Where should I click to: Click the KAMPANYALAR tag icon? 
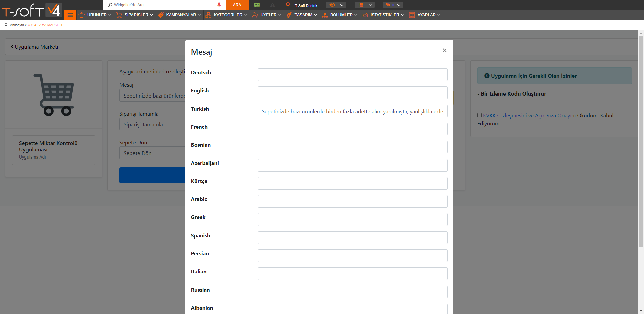click(161, 15)
